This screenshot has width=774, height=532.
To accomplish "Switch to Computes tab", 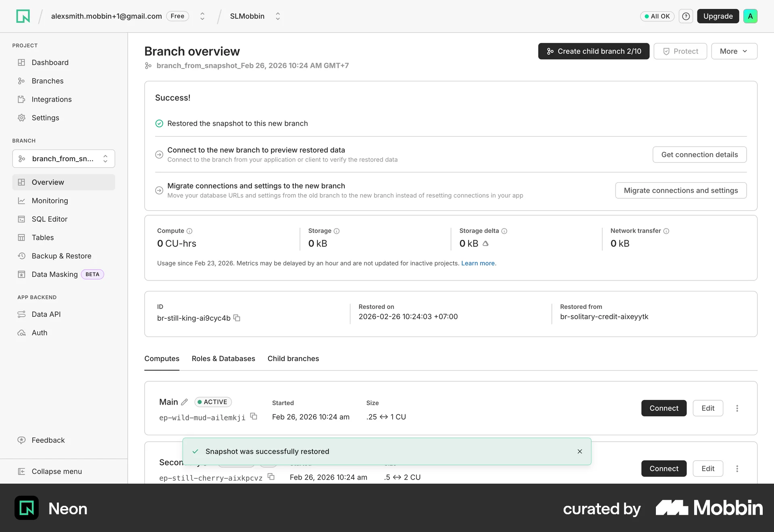I will click(x=162, y=359).
